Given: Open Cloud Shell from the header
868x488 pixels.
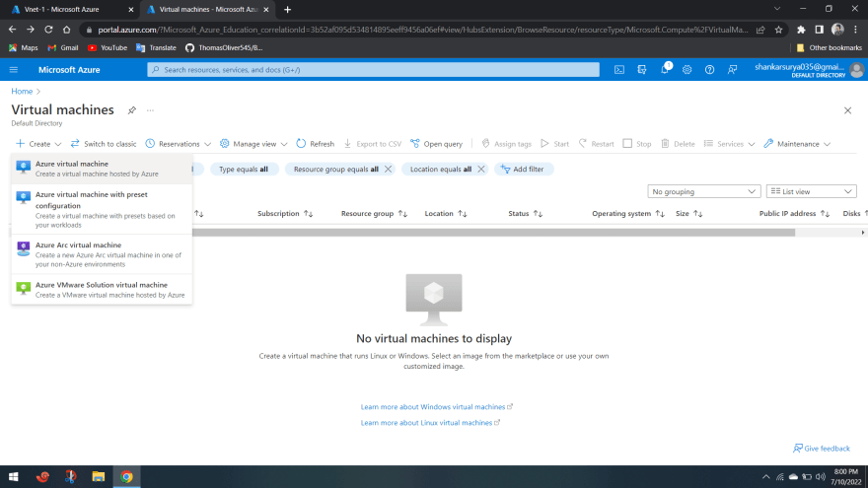Looking at the screenshot, I should coord(619,70).
